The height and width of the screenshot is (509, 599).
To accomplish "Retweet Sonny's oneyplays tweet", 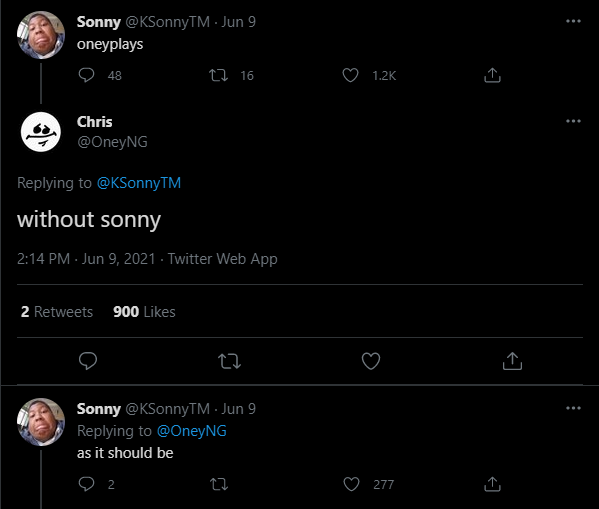I will pyautogui.click(x=219, y=75).
